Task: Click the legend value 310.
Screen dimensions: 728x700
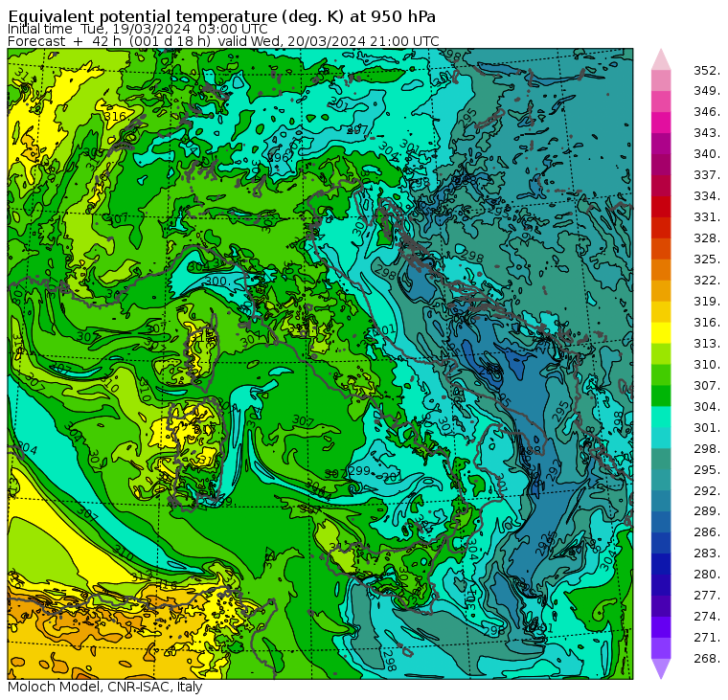Action: coord(707,365)
